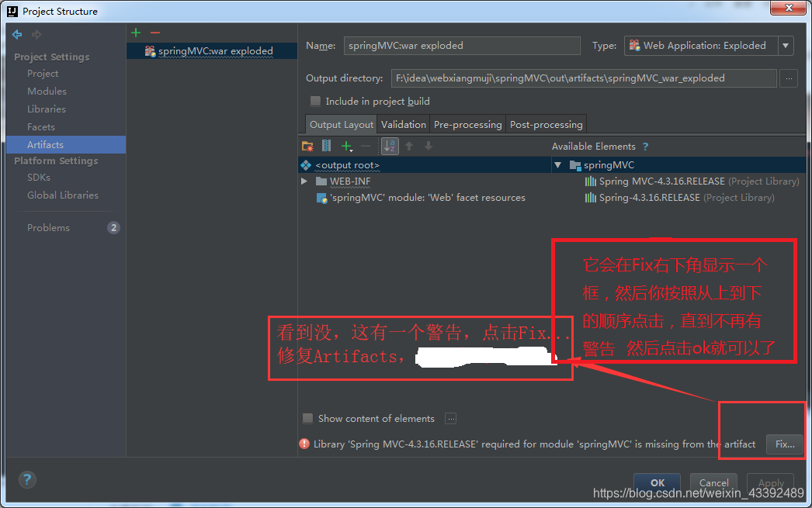812x508 pixels.
Task: Click the back navigation arrow
Action: pos(17,35)
